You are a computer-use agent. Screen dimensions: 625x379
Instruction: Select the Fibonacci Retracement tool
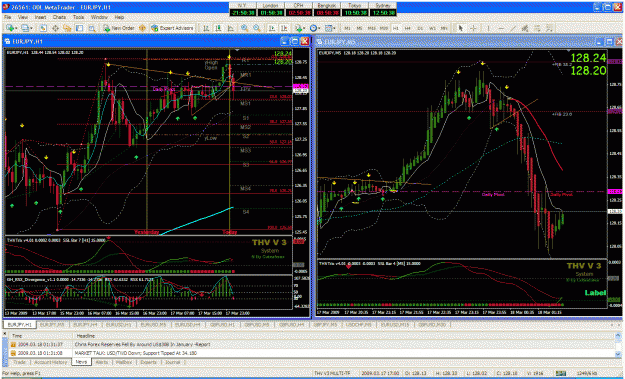click(x=538, y=28)
